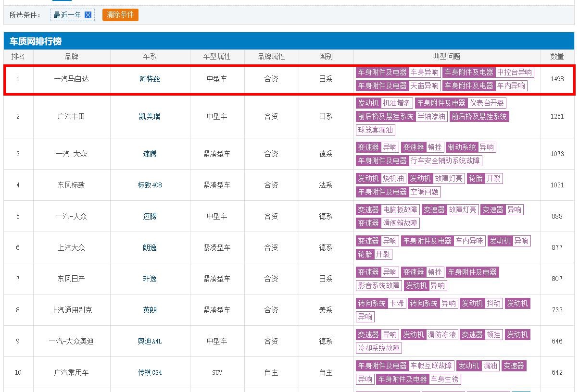Click the 滑阀箱故障 problem tag
579x392 pixels.
(x=400, y=223)
